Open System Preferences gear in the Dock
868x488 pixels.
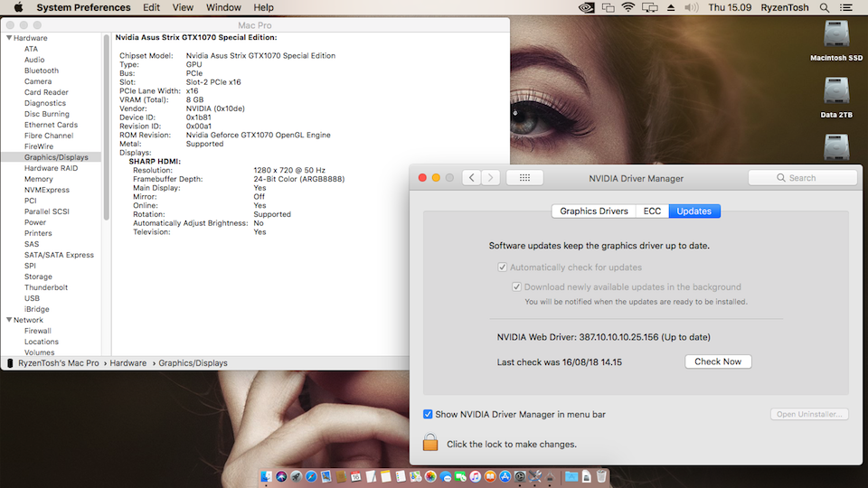coord(521,476)
